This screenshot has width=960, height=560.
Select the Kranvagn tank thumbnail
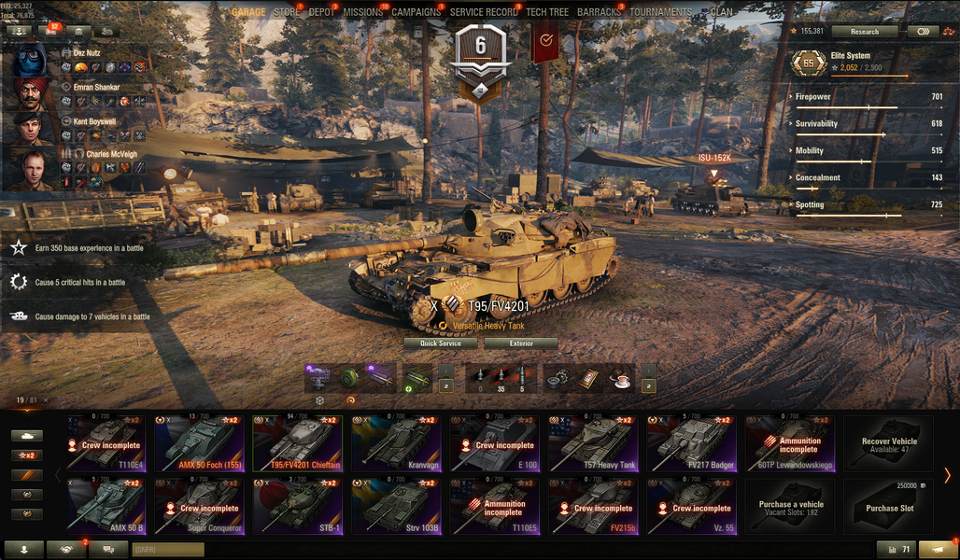396,443
